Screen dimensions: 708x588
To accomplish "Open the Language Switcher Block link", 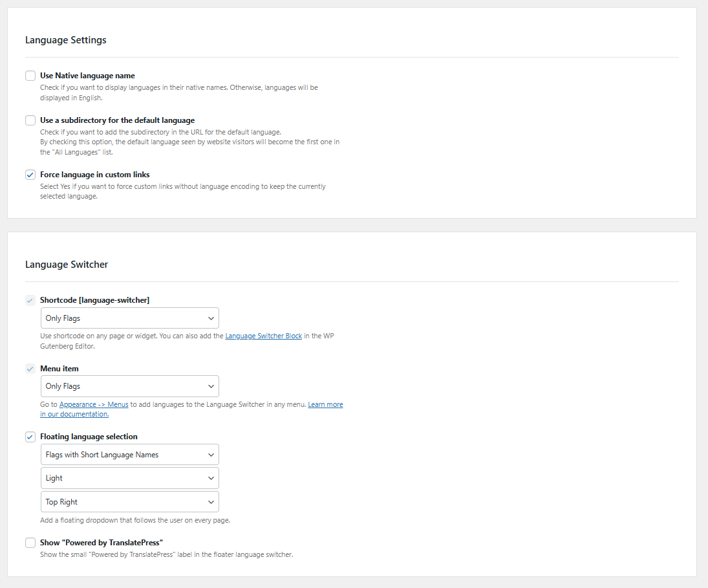I will (264, 336).
